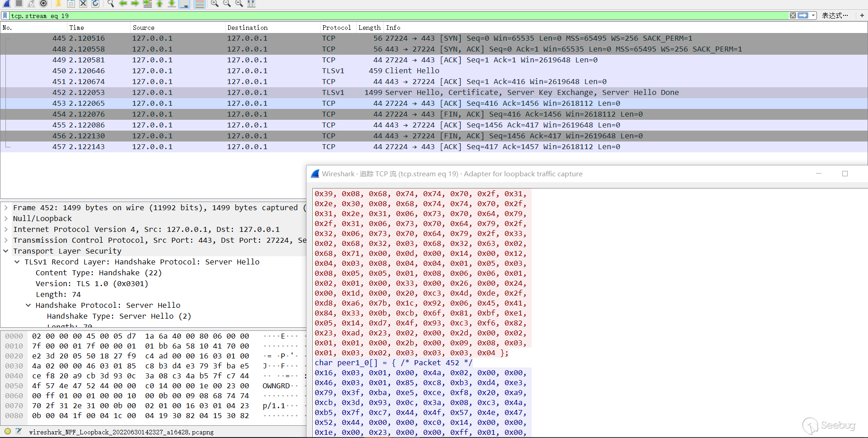Click the zoom in magnifier icon
The width and height of the screenshot is (868, 438).
tap(215, 4)
